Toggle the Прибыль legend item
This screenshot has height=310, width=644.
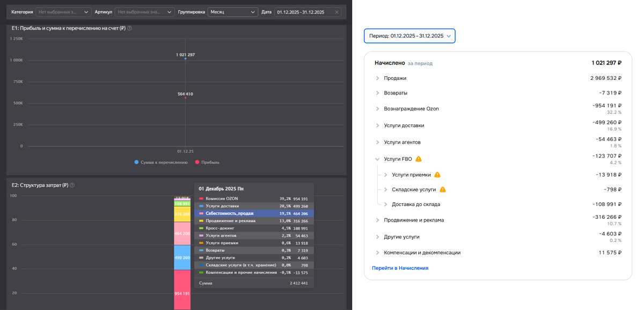[207, 162]
